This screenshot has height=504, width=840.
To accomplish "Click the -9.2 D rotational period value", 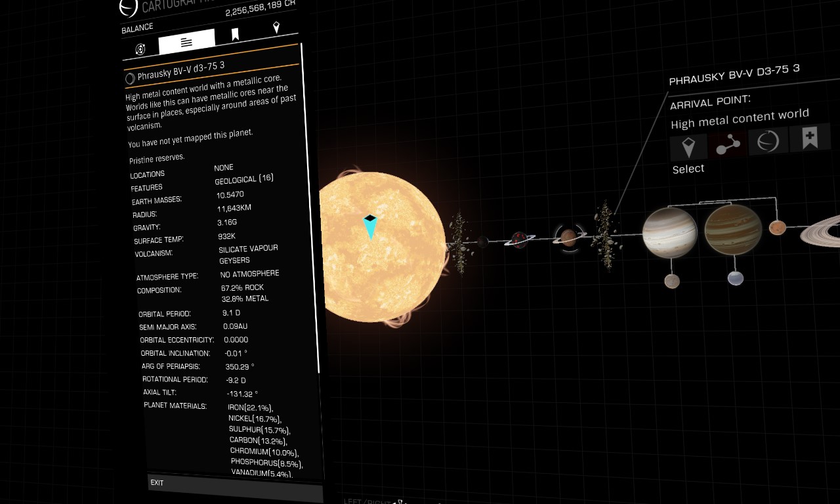I will pyautogui.click(x=236, y=380).
